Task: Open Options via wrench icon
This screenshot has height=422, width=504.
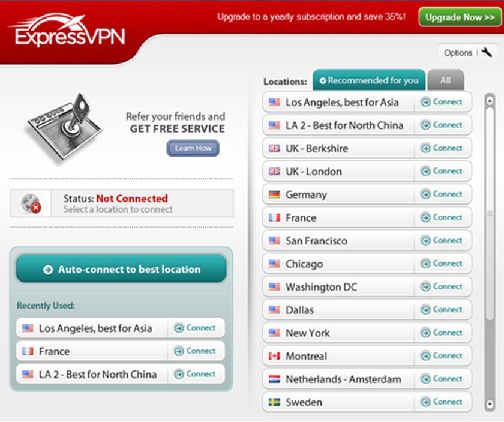Action: click(487, 52)
